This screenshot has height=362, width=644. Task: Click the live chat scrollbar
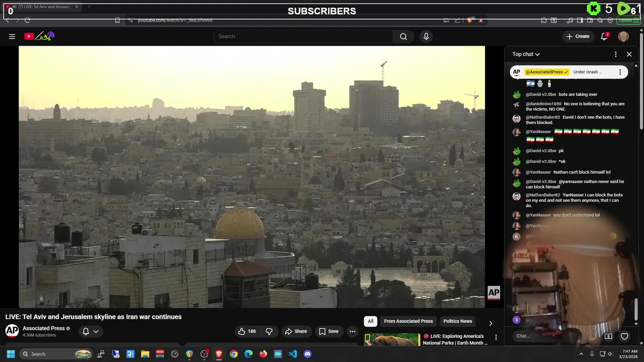coord(636,309)
